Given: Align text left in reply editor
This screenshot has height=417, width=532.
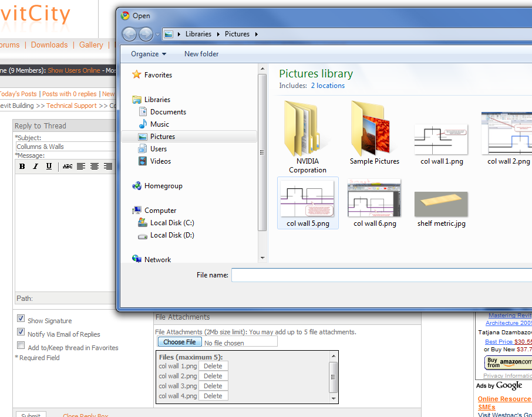Looking at the screenshot, I should [x=81, y=167].
